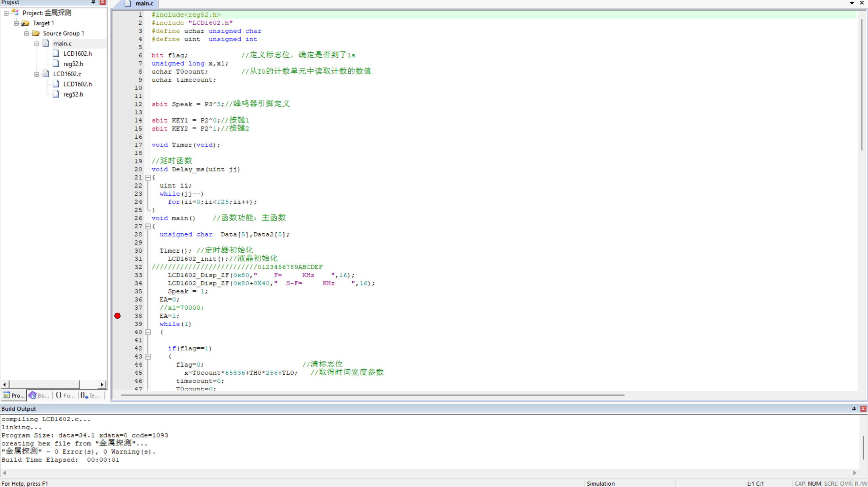868x487 pixels.
Task: Select LCD1602.h under main.c
Action: coord(77,54)
